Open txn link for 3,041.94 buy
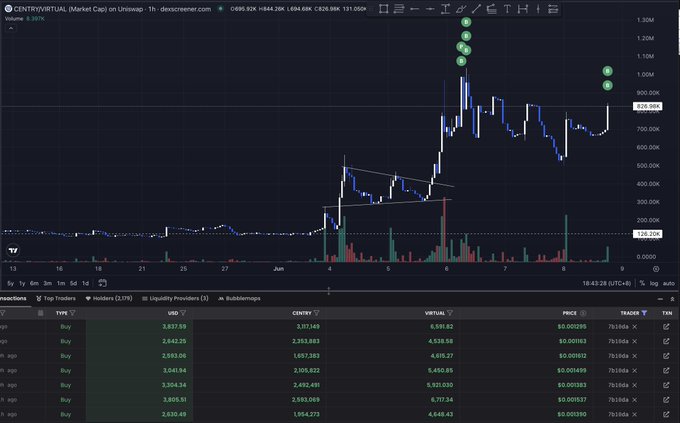Image resolution: width=680 pixels, height=423 pixels. (x=666, y=371)
